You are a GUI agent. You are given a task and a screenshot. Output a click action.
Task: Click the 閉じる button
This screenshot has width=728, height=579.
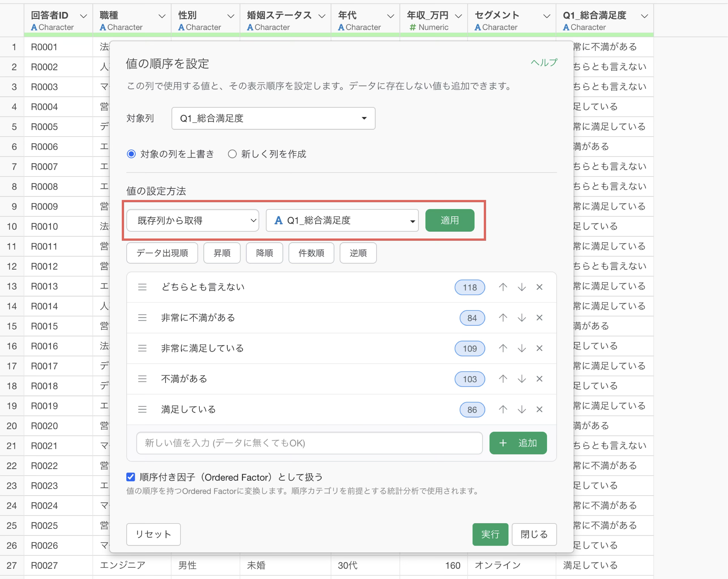click(534, 534)
